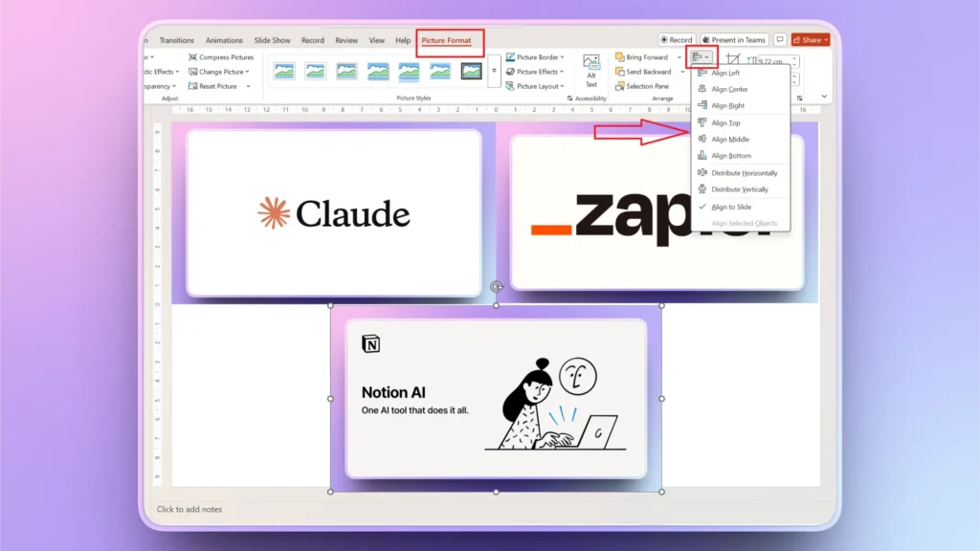This screenshot has width=980, height=551.
Task: Apply the third picture style thumbnail
Action: (x=346, y=71)
